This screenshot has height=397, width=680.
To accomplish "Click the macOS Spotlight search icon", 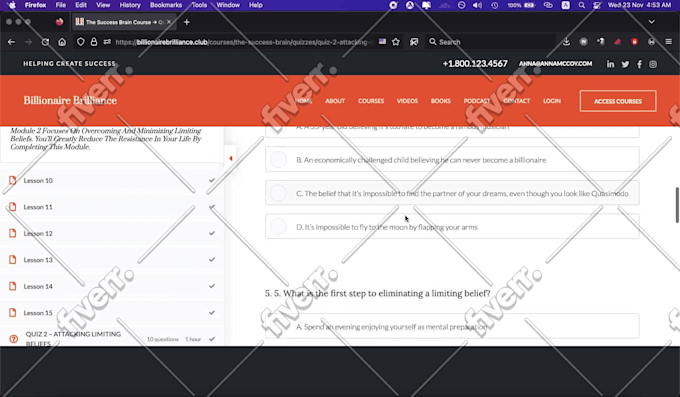I will 582,5.
